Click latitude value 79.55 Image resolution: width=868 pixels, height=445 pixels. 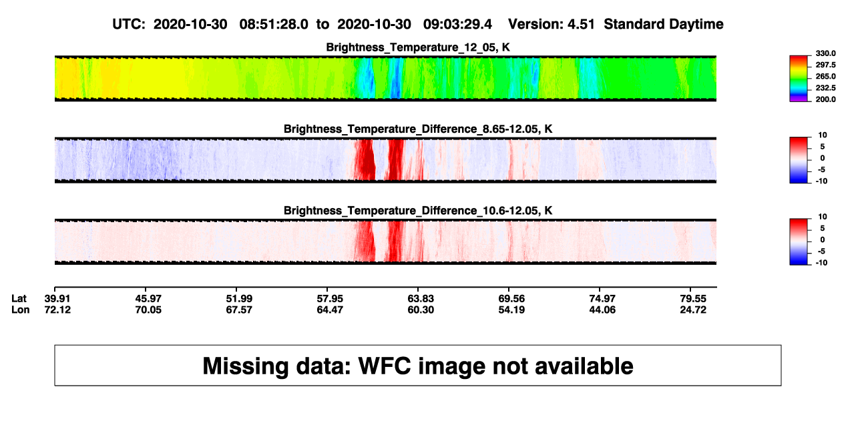693,298
